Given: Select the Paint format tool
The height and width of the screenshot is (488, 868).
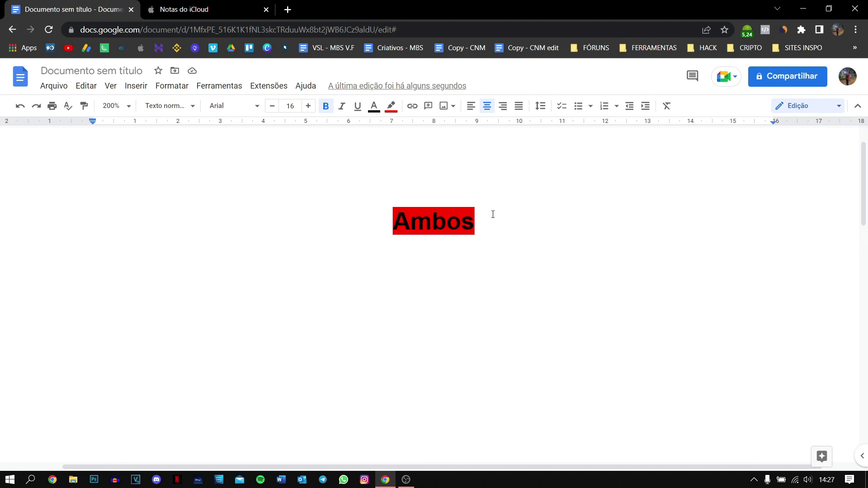Looking at the screenshot, I should (84, 106).
